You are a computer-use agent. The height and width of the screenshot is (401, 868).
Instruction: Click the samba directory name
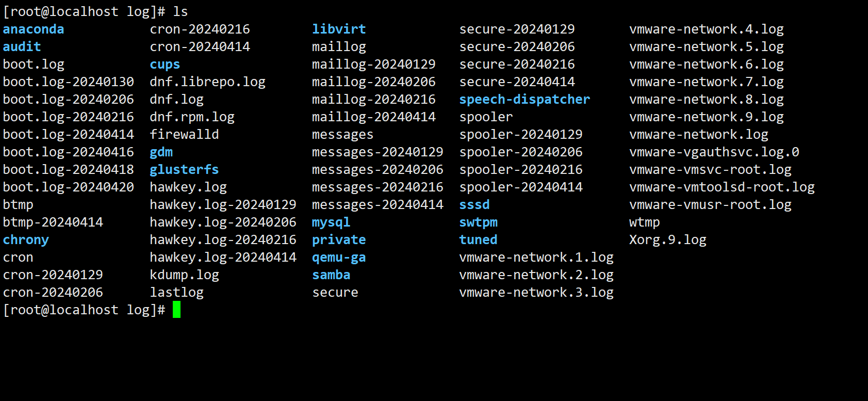click(331, 275)
